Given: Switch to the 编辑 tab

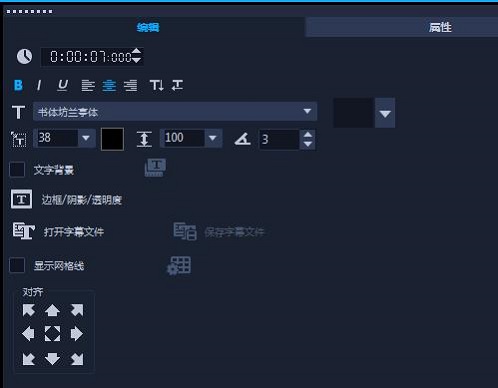Looking at the screenshot, I should [148, 27].
